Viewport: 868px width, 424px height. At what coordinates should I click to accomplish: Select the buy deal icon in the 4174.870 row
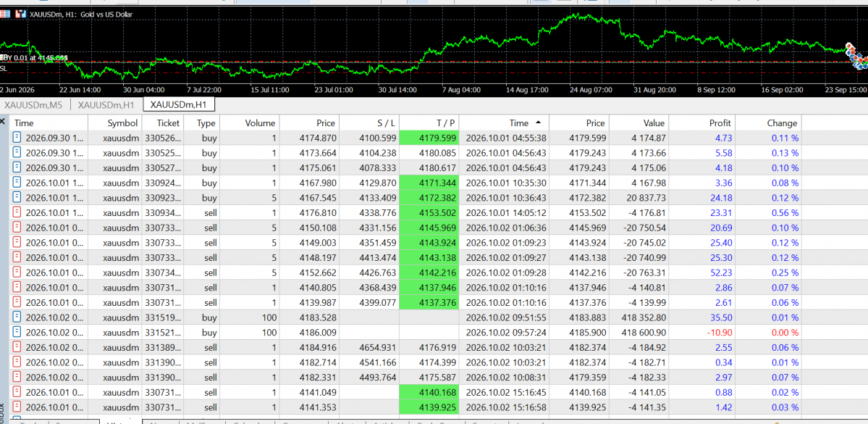tap(17, 138)
